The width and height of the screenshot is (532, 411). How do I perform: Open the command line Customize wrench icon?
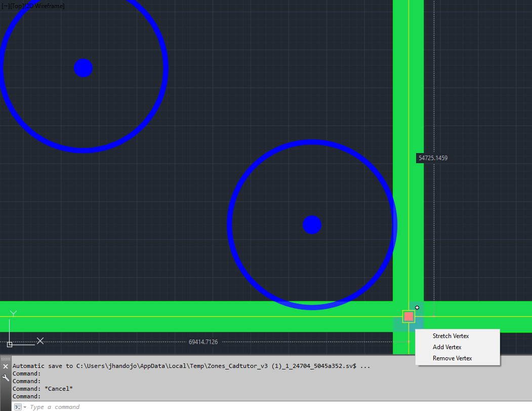(x=6, y=378)
